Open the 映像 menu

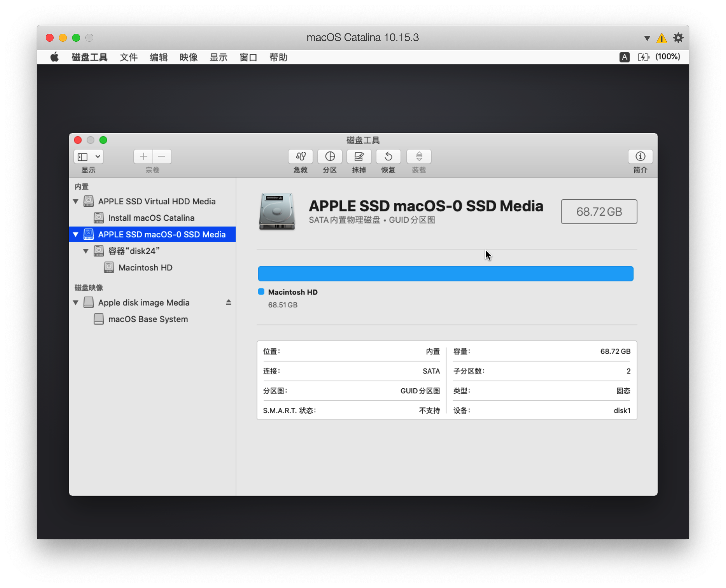[188, 57]
